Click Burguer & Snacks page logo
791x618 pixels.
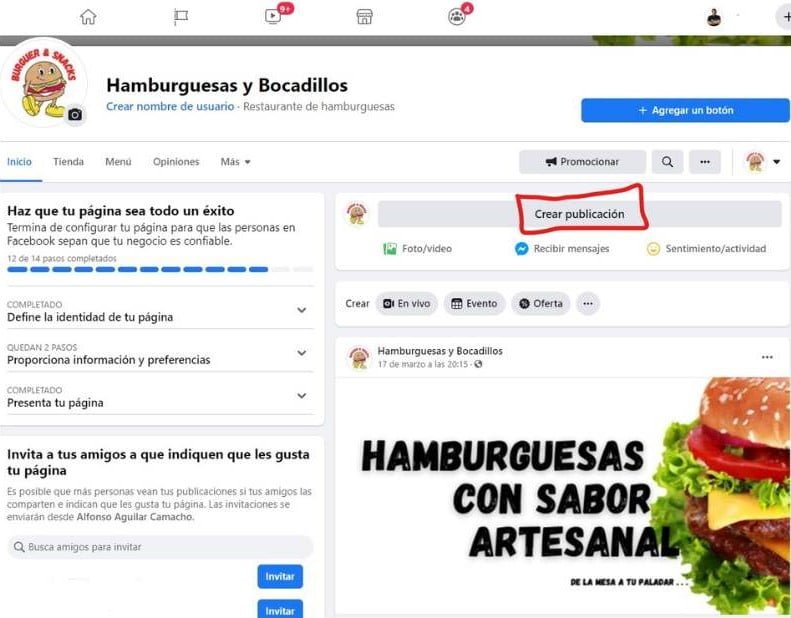coord(44,83)
